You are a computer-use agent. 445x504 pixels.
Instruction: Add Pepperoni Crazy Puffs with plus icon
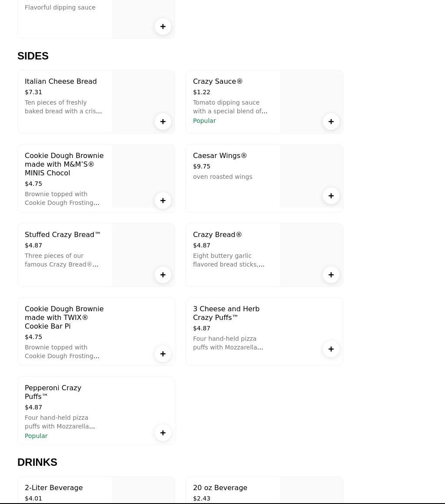point(163,433)
